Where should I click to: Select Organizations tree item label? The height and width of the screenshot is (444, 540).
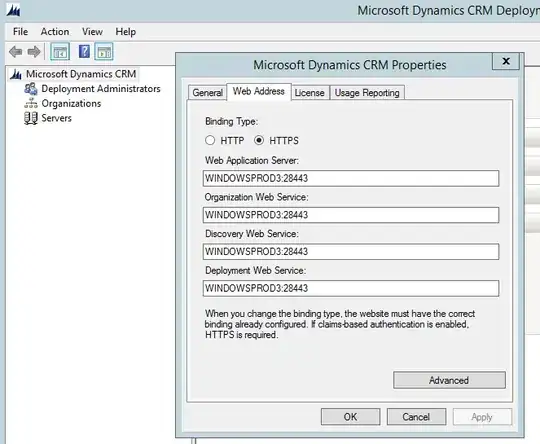71,103
